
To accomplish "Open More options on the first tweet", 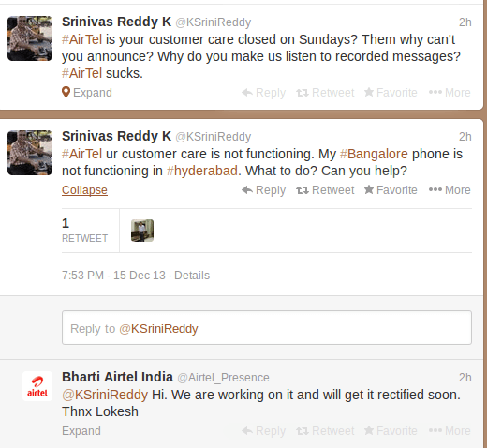I will tap(450, 93).
